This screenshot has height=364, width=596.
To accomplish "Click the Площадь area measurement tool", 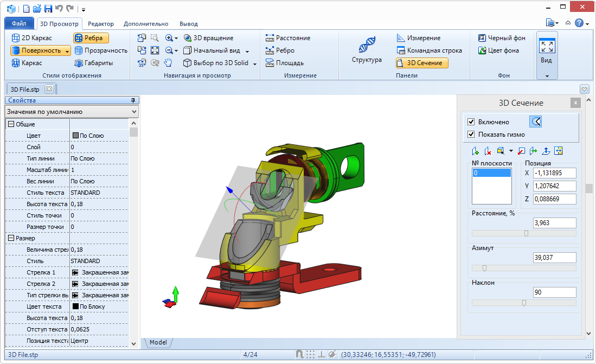I will (284, 63).
